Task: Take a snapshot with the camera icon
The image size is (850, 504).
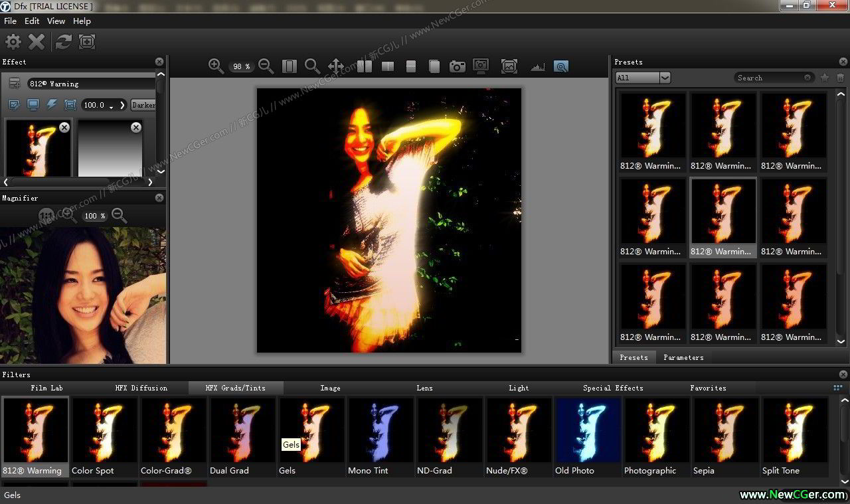Action: coord(457,66)
